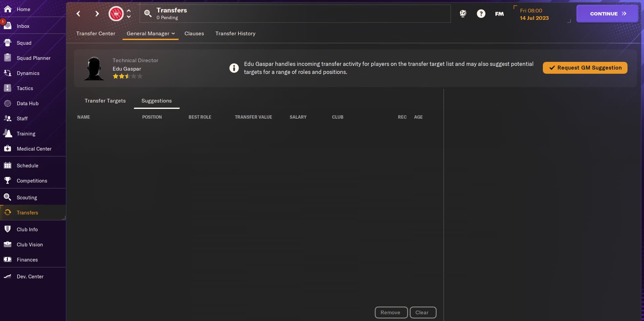Click the search magnifier icon
The height and width of the screenshot is (321, 644).
(x=148, y=13)
